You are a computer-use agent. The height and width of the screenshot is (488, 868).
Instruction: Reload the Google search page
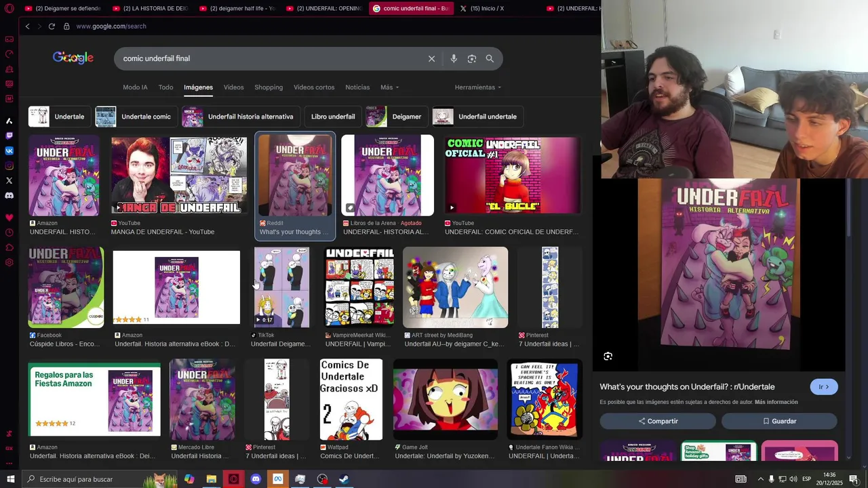tap(52, 26)
